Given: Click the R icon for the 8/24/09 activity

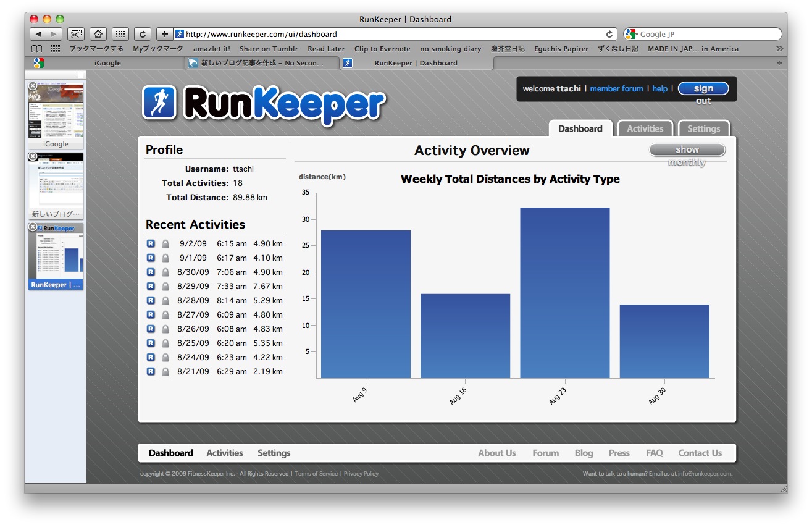Looking at the screenshot, I should click(151, 357).
